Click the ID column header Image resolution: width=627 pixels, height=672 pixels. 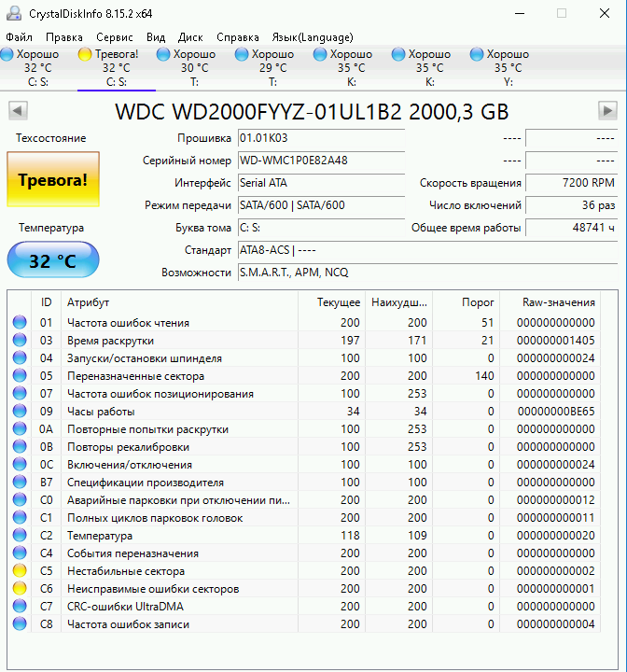pyautogui.click(x=47, y=302)
